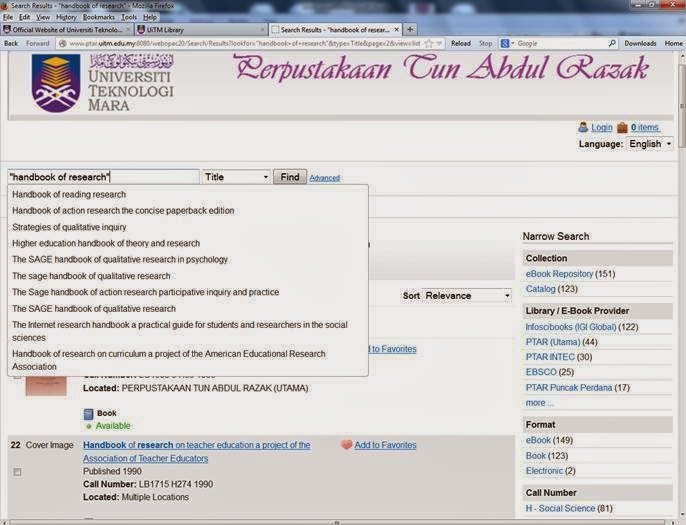
Task: Select suggestion Strategies of qualitative inquiry
Action: (188, 227)
